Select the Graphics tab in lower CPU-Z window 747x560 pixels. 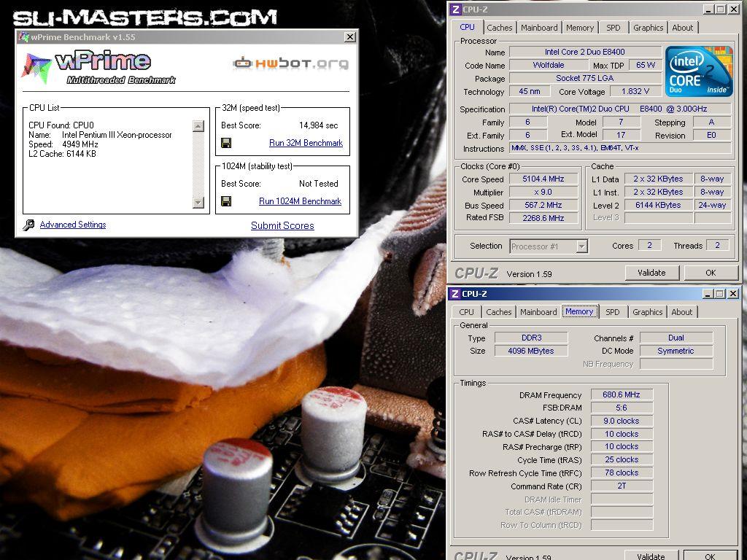pos(648,312)
